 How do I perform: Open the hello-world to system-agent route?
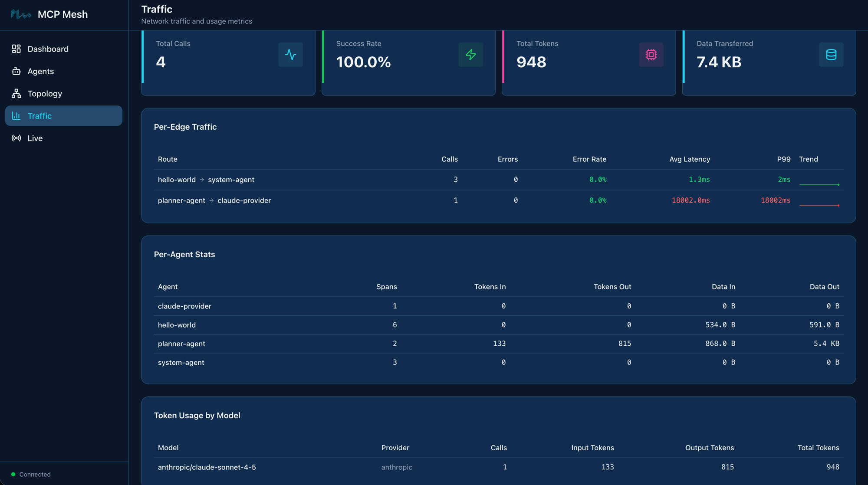pos(206,179)
